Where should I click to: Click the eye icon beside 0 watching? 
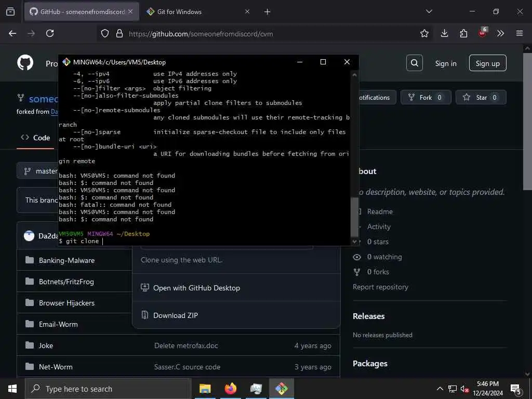coord(357,257)
